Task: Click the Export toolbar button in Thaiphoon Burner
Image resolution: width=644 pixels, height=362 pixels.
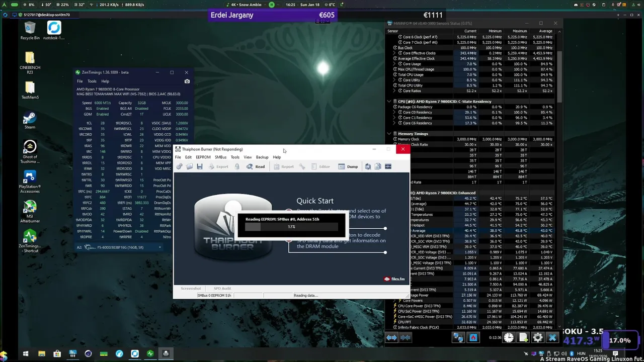Action: [x=218, y=166]
